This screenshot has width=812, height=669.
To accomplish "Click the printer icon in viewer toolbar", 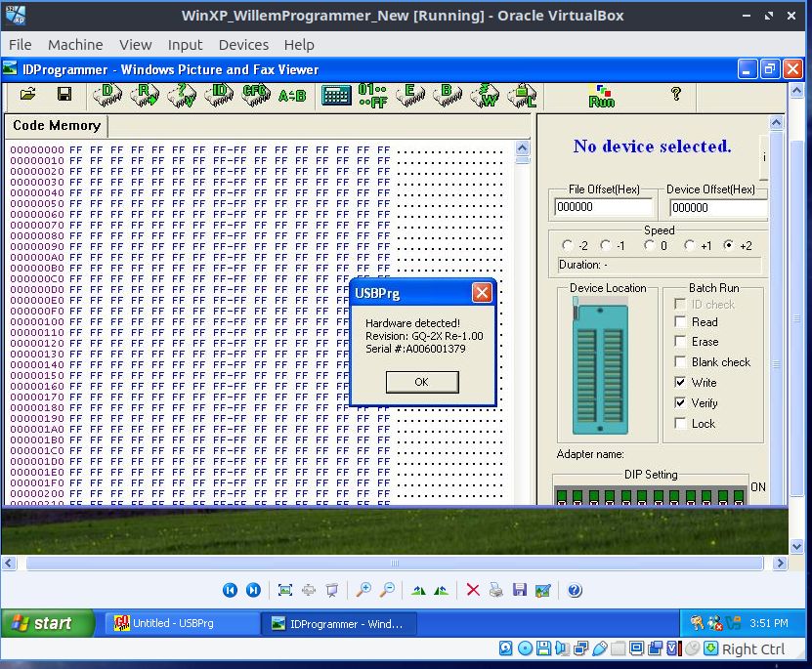I will coord(496,590).
